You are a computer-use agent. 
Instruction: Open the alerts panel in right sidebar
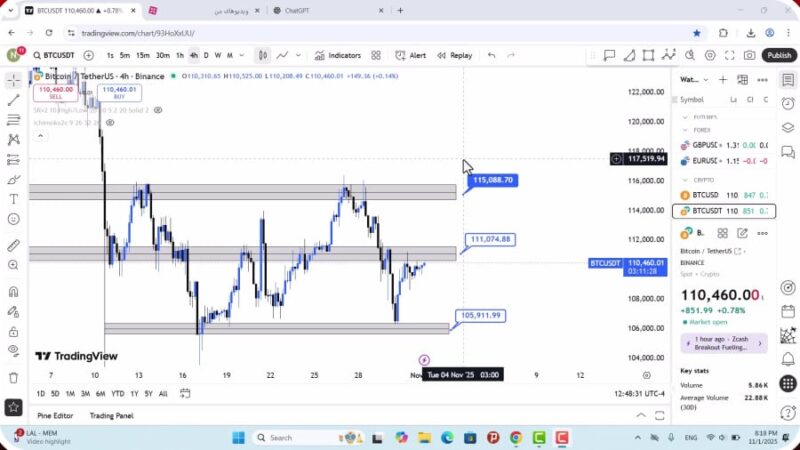click(x=789, y=101)
